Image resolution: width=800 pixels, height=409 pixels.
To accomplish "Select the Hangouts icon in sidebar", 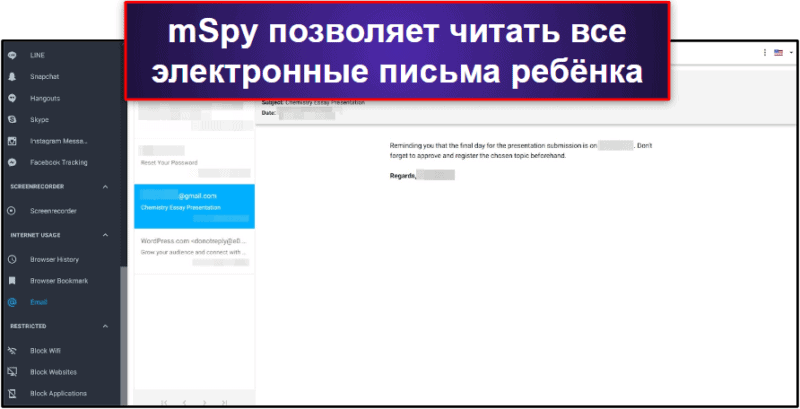I will pyautogui.click(x=12, y=98).
